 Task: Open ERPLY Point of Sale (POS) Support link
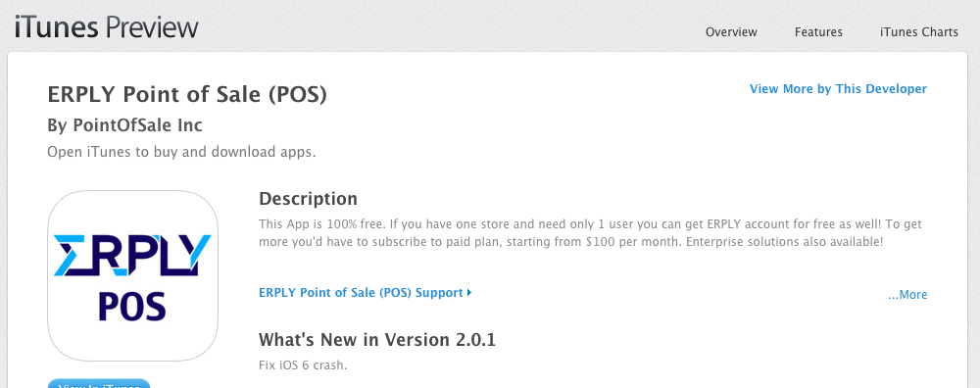(x=361, y=292)
